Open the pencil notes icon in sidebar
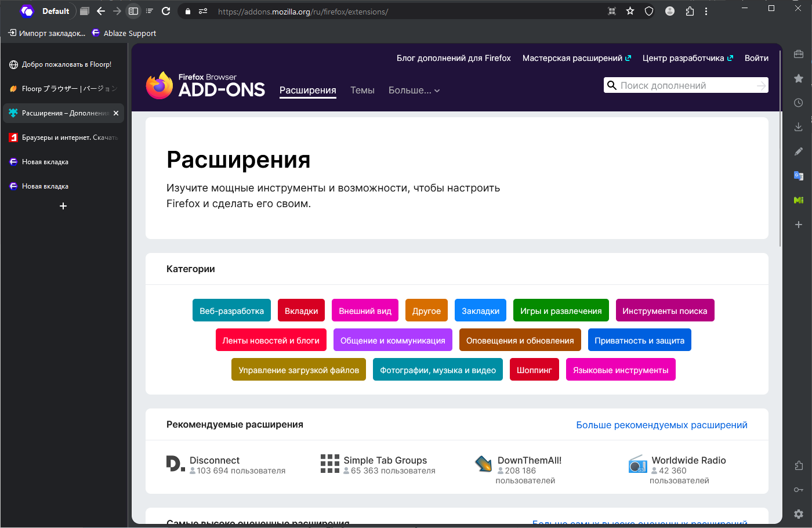 click(x=799, y=151)
